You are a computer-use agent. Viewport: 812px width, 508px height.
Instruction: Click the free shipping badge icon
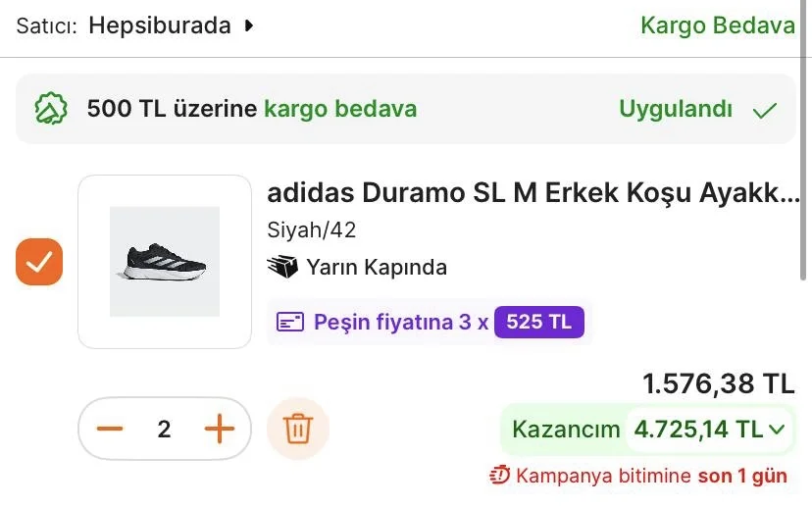tap(51, 109)
